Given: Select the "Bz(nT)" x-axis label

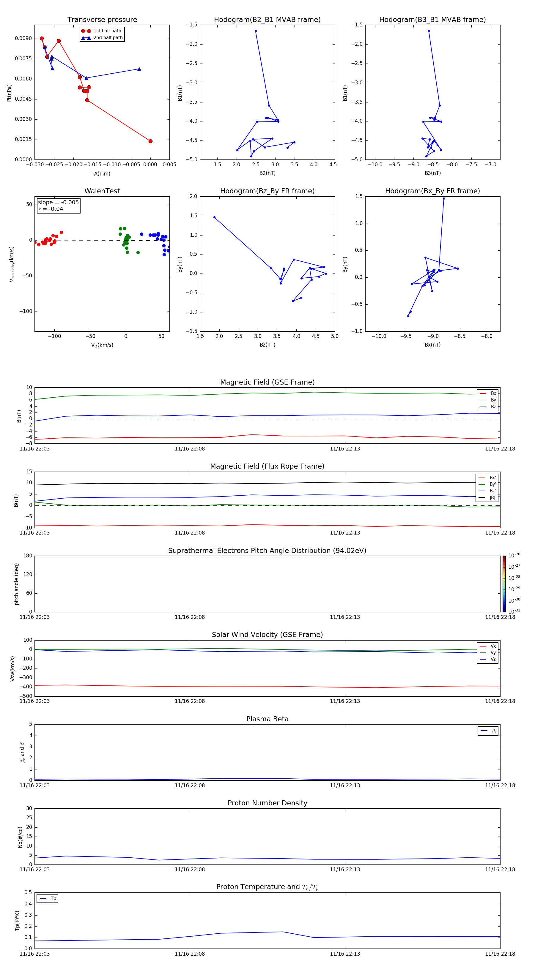Looking at the screenshot, I should click(x=267, y=345).
